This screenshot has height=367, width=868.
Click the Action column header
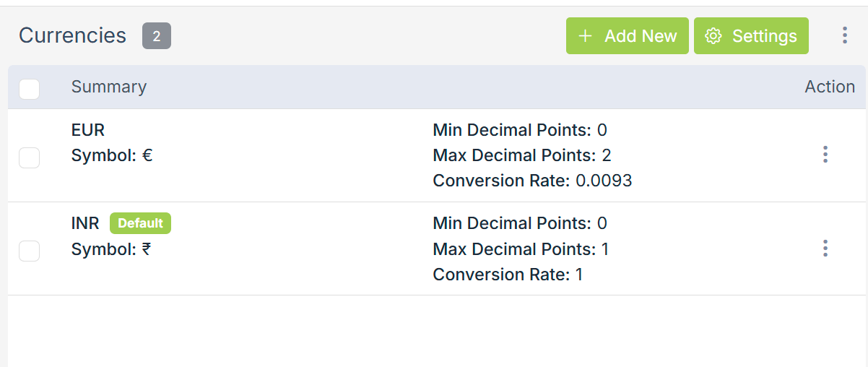point(830,87)
